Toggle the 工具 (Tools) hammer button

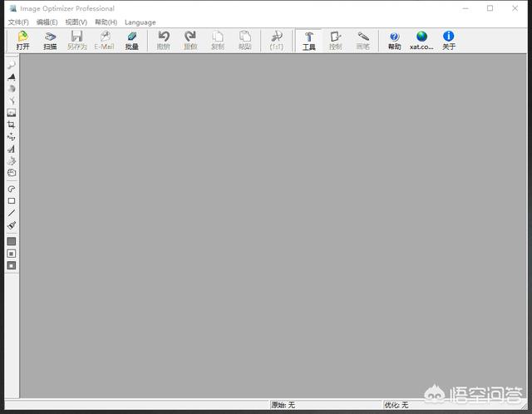308,41
